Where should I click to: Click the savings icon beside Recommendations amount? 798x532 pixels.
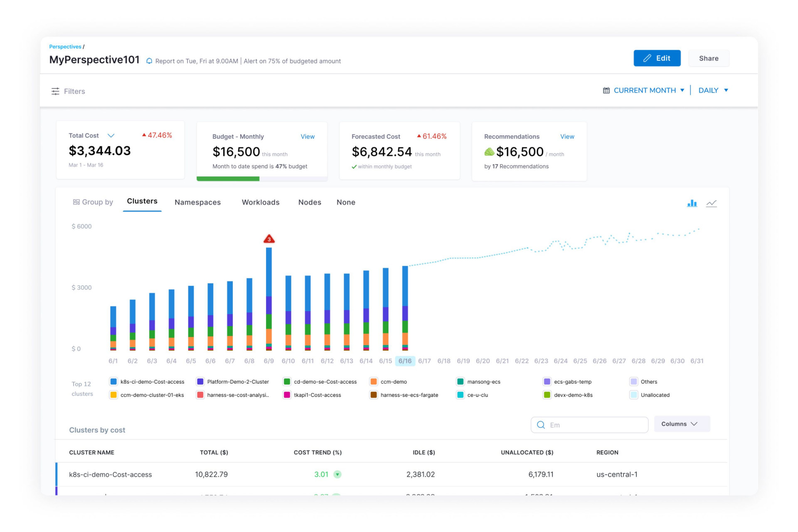coord(490,152)
